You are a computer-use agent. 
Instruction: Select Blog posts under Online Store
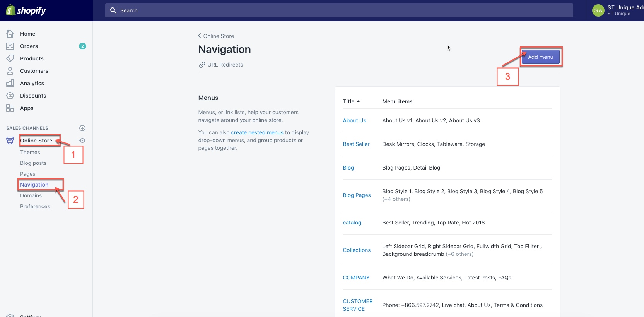tap(33, 163)
